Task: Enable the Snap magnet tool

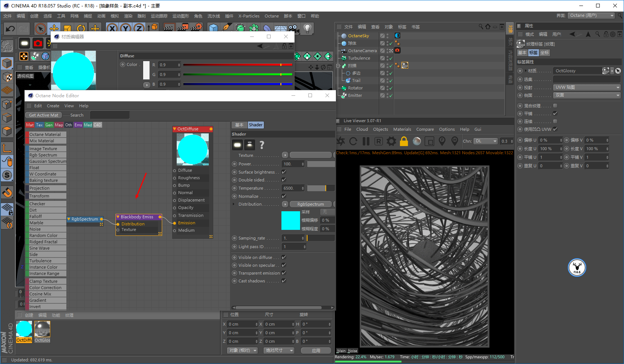Action: coord(7,193)
